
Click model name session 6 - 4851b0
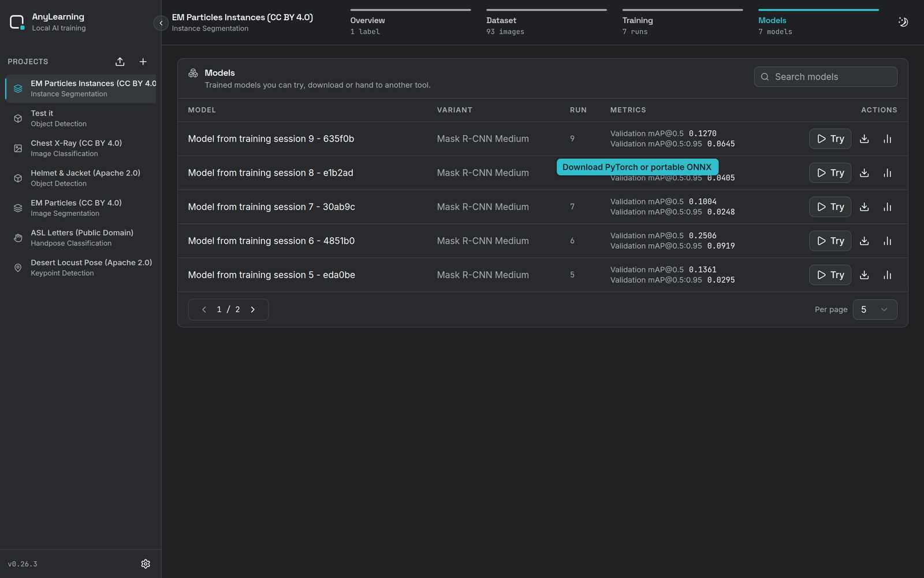[x=271, y=241]
